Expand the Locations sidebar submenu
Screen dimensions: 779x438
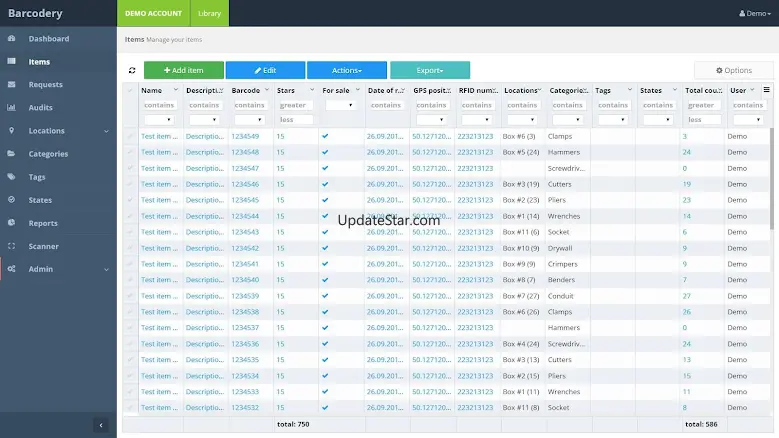pos(106,131)
